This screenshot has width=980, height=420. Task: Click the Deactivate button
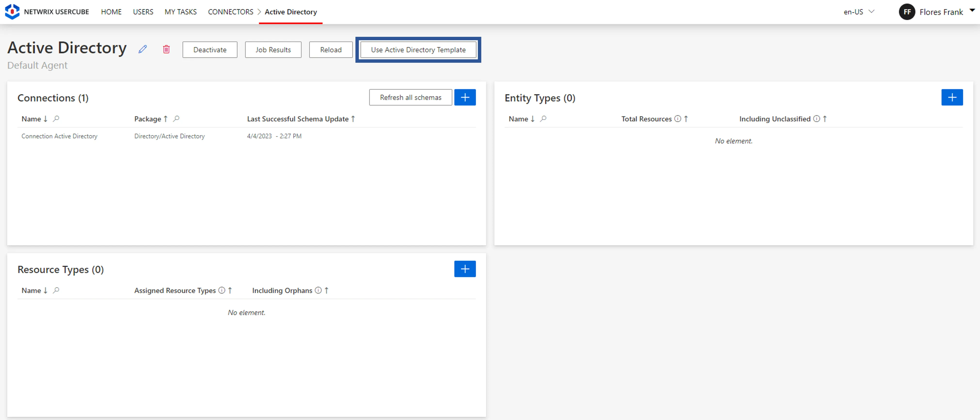tap(210, 50)
